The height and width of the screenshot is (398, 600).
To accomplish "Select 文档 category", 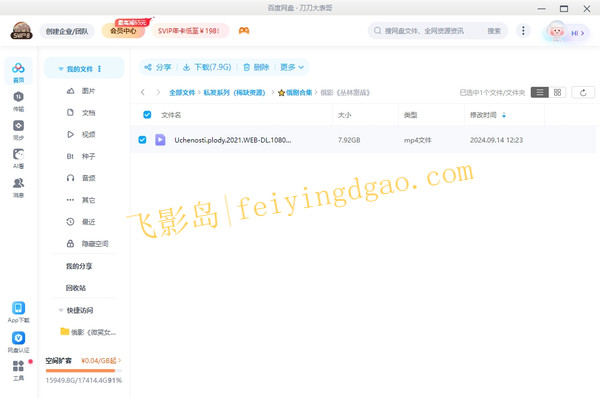I will (x=81, y=113).
